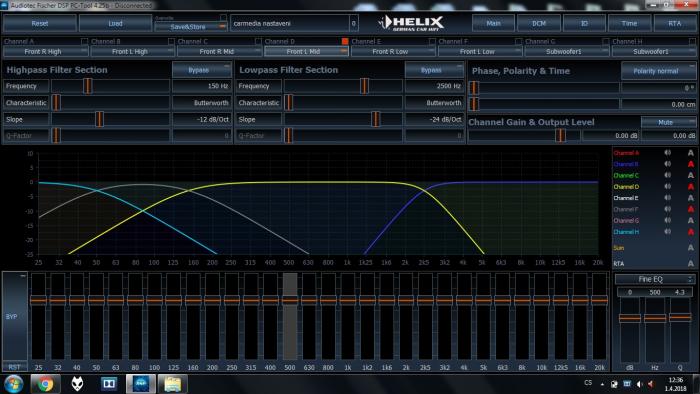Click the speaker icon next to Channel D
Image resolution: width=700 pixels, height=394 pixels.
click(x=667, y=187)
